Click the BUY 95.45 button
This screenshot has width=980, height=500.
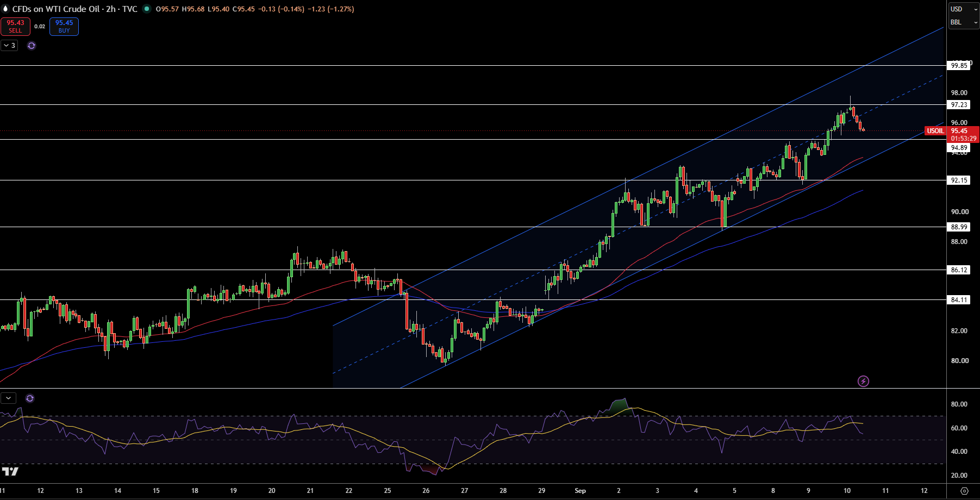click(64, 27)
